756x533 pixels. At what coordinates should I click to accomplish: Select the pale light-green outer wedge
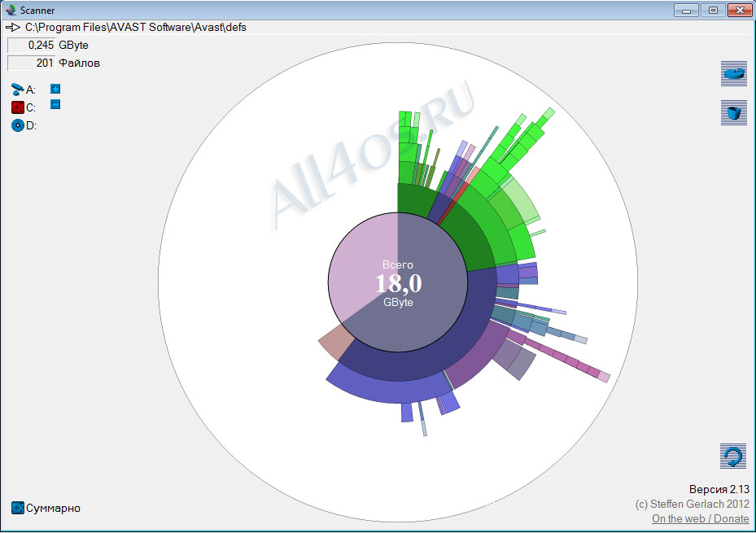[x=523, y=203]
